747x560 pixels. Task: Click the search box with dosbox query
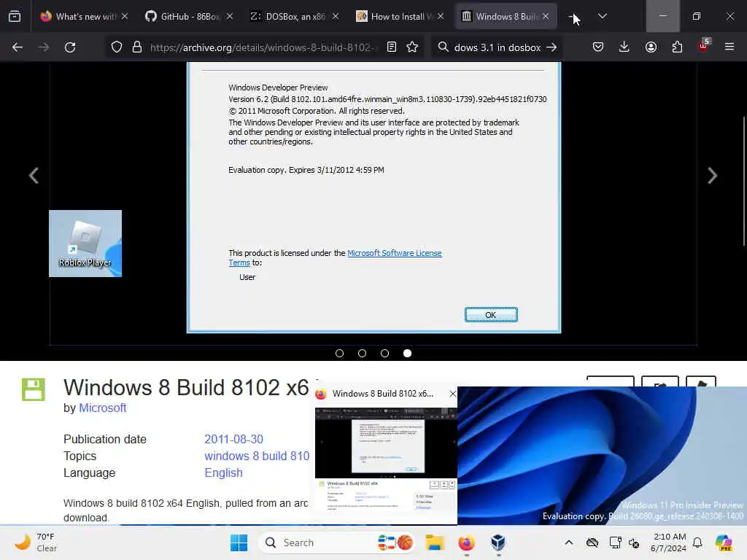coord(497,47)
